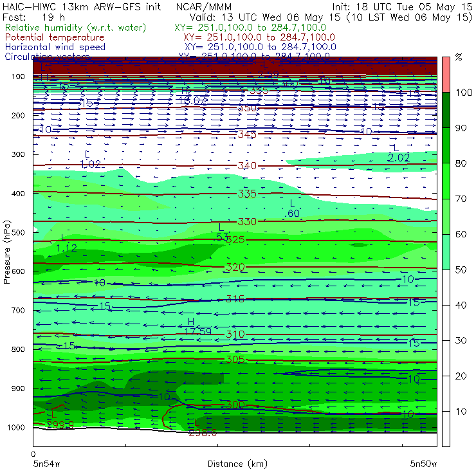The height and width of the screenshot is (476, 476).
Task: Click the '0' distance axis origin label
Action: pyautogui.click(x=33, y=454)
